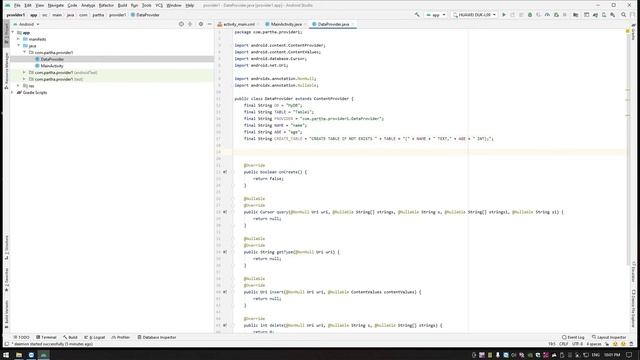Image resolution: width=640 pixels, height=360 pixels.
Task: Click the getType override gutter icon
Action: [224, 252]
